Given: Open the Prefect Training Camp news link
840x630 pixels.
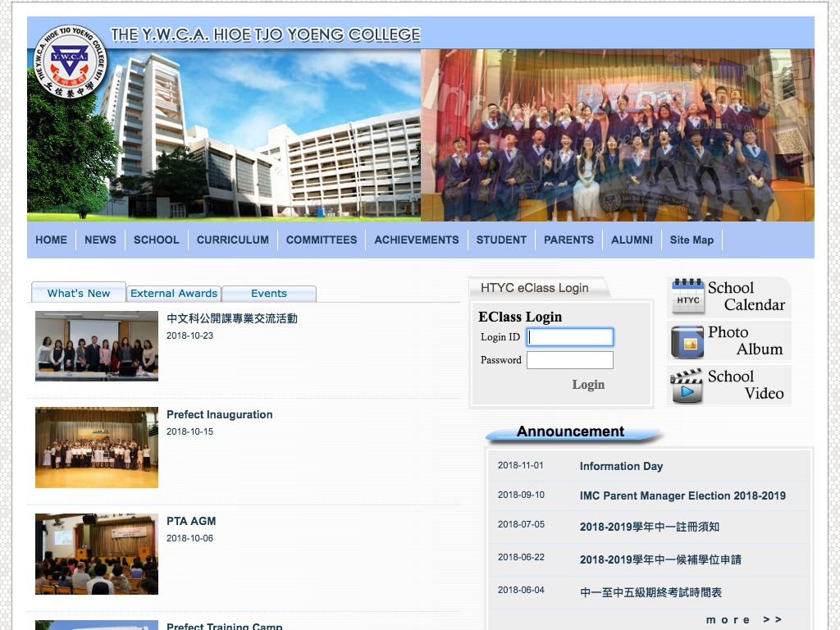Looking at the screenshot, I should (225, 626).
